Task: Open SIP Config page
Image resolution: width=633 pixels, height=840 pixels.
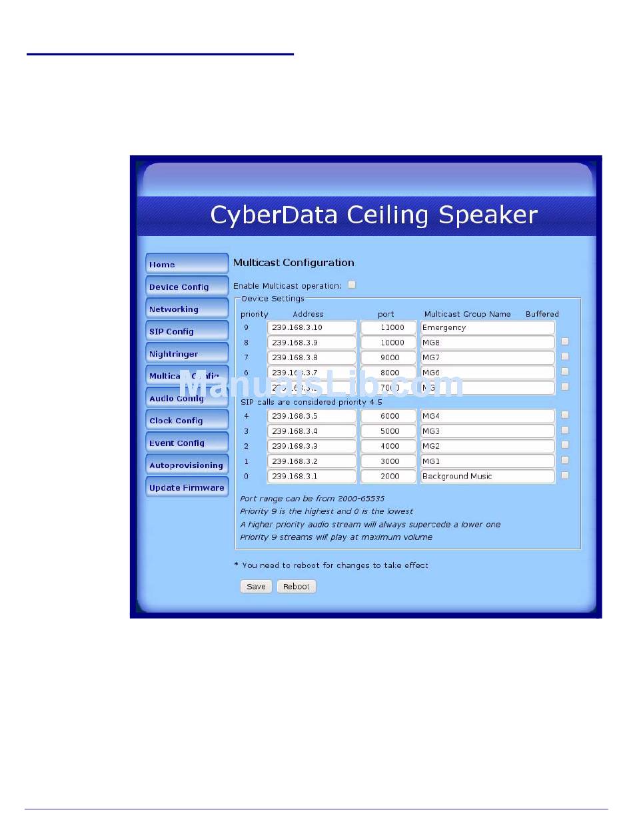Action: pyautogui.click(x=187, y=331)
